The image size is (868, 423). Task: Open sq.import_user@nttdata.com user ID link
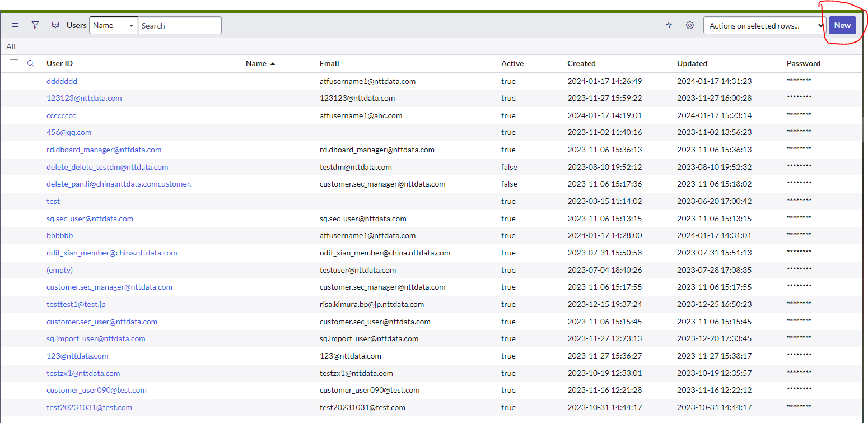pos(96,338)
